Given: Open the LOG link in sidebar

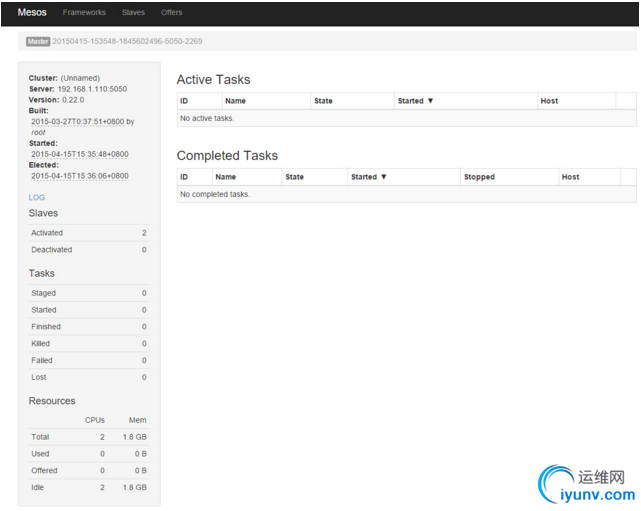Looking at the screenshot, I should point(37,197).
